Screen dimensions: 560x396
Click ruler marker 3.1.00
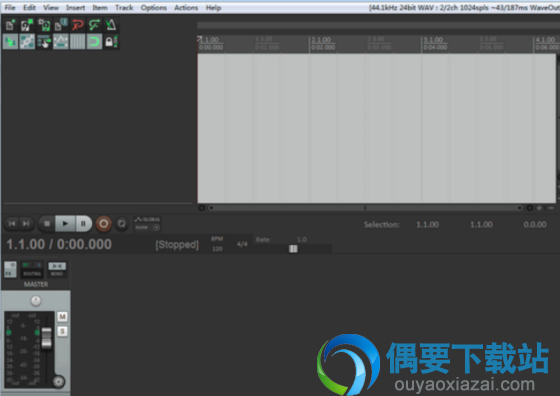coord(433,40)
